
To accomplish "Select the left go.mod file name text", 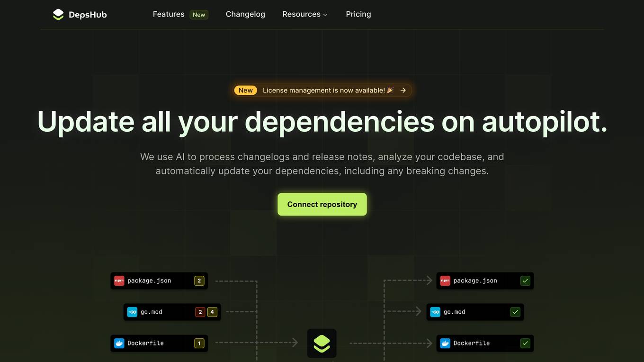I will tap(152, 312).
